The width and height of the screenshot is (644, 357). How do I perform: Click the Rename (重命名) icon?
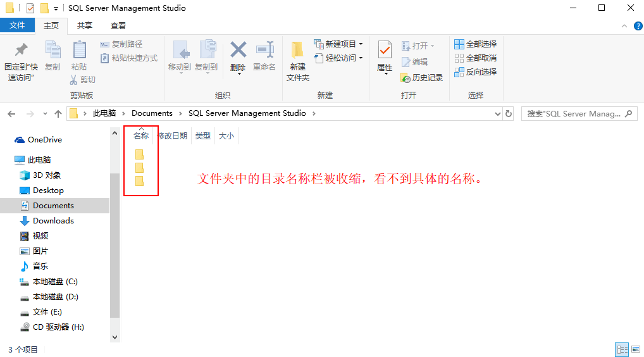pyautogui.click(x=265, y=50)
